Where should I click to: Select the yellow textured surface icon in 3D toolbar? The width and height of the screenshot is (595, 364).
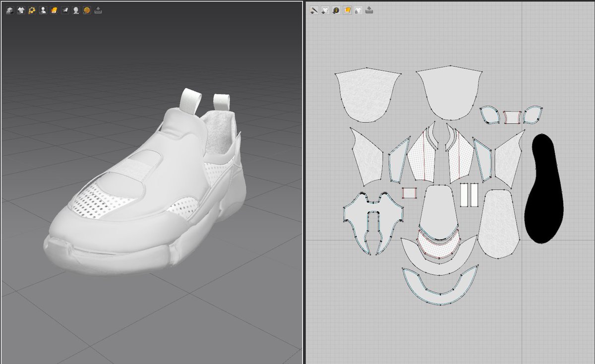point(54,10)
